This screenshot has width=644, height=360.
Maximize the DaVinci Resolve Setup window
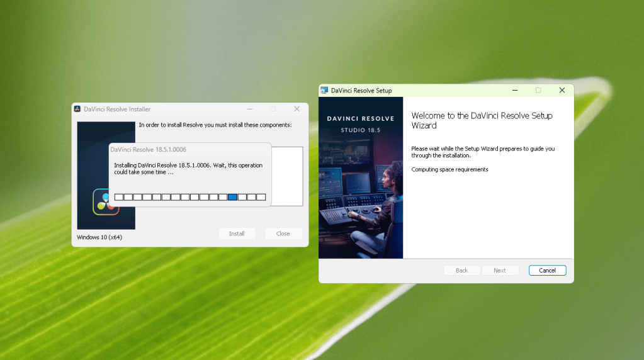point(538,90)
